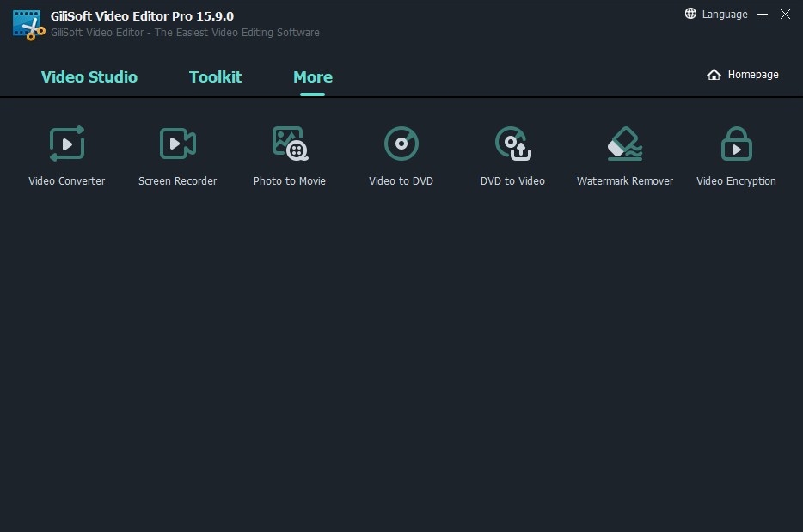
Task: Click the globe icon next to Language
Action: click(x=690, y=14)
